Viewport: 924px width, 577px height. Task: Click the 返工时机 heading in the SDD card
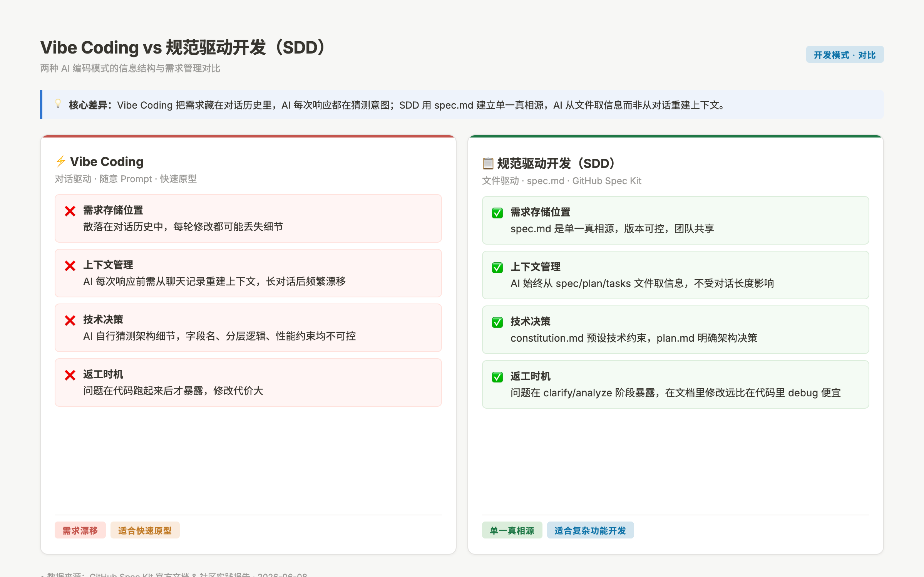[x=530, y=376]
